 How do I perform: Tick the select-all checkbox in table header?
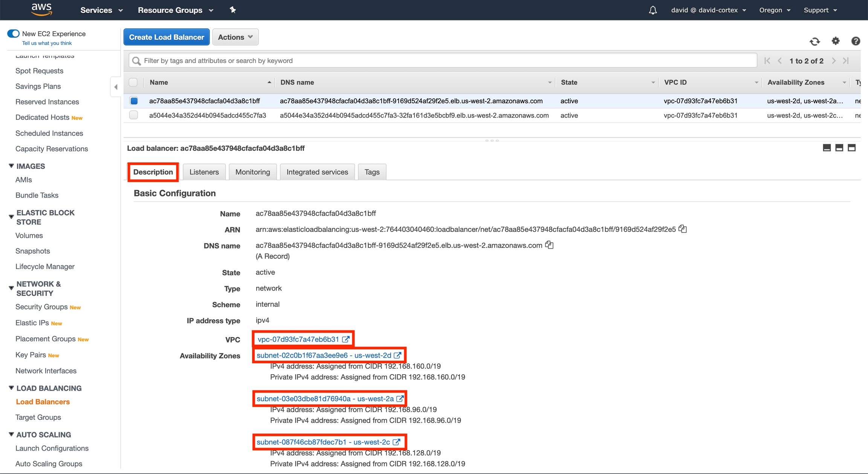(x=133, y=82)
